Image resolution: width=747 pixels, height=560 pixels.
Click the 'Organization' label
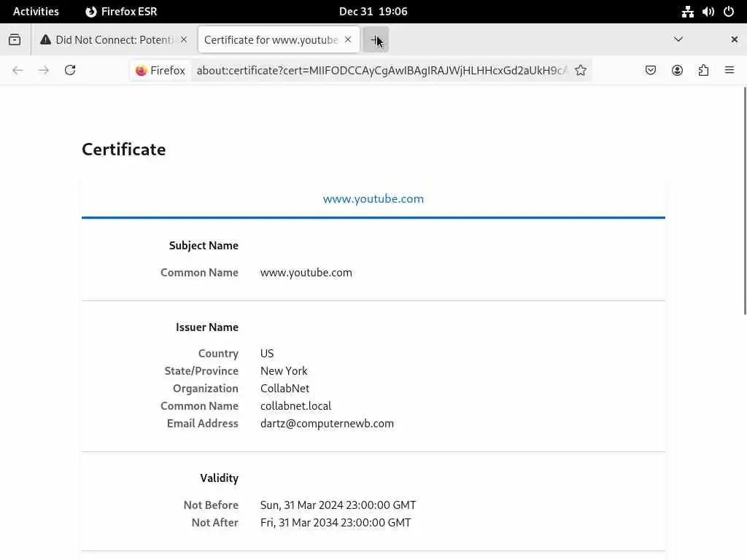point(205,389)
